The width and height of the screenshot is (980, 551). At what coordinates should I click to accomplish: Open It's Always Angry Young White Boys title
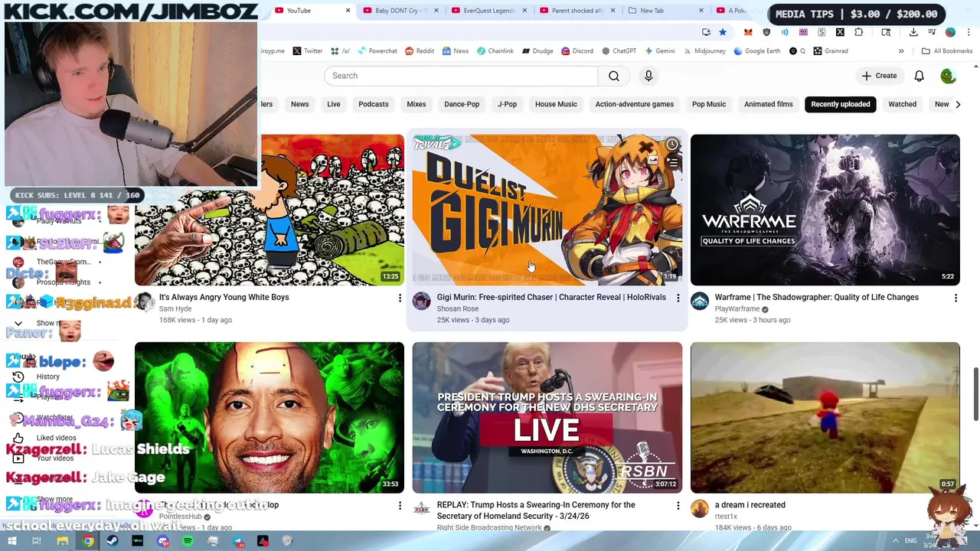point(224,297)
